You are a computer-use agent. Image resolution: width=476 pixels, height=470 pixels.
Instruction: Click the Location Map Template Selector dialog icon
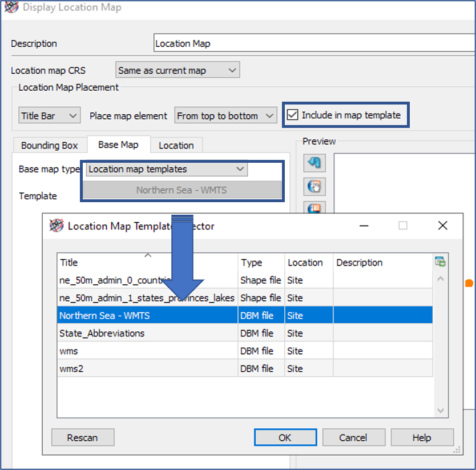tap(55, 226)
